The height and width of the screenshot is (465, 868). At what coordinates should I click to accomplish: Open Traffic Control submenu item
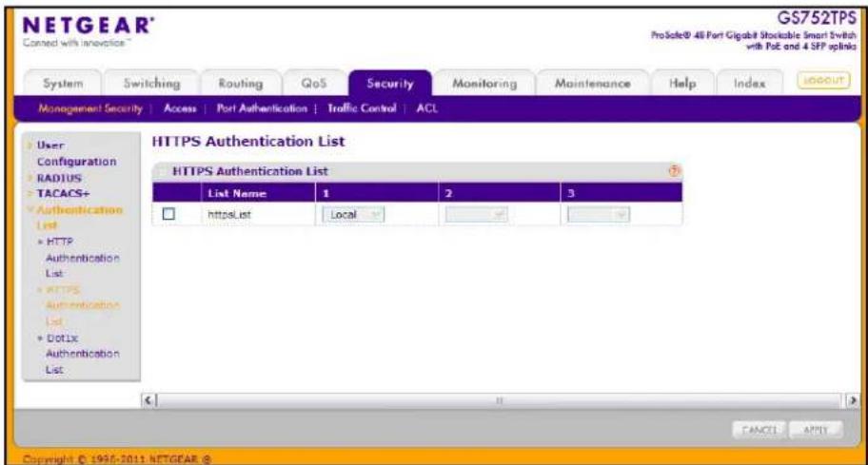[362, 108]
